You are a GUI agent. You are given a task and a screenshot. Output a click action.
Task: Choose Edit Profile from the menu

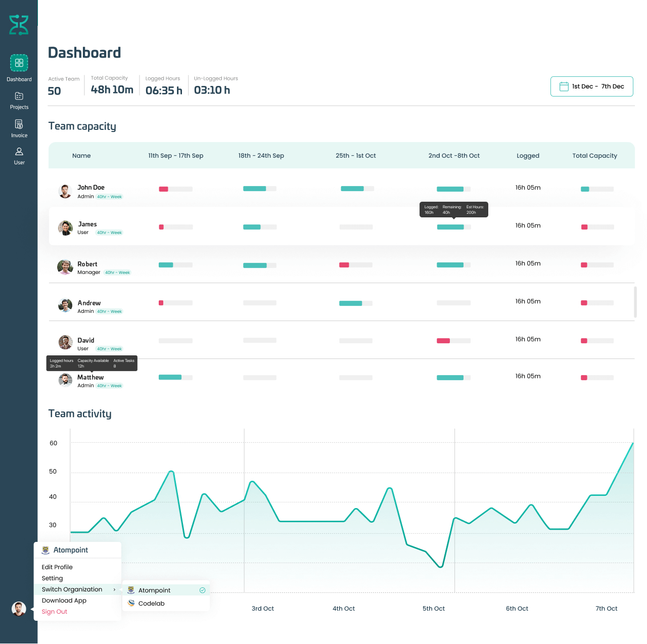point(57,567)
